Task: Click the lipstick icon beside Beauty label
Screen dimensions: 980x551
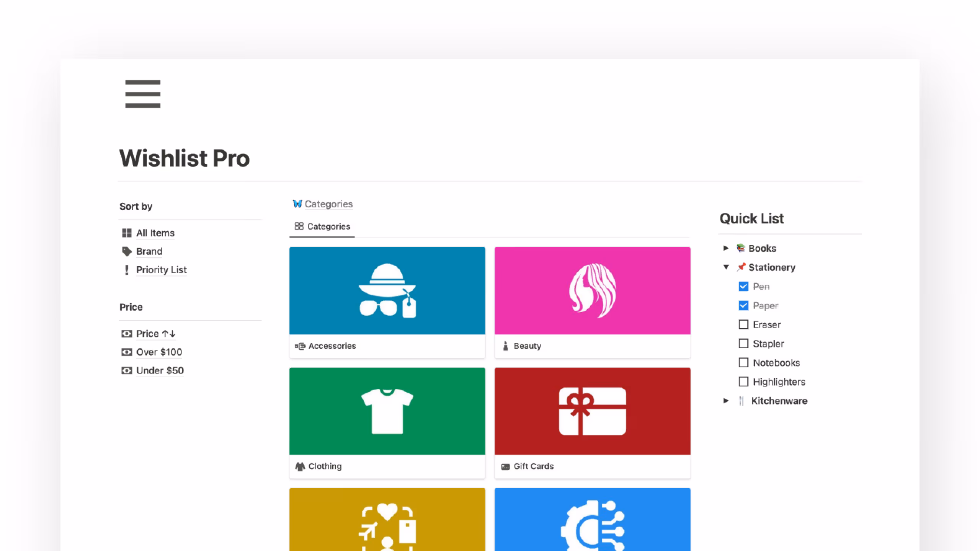Action: pyautogui.click(x=505, y=346)
